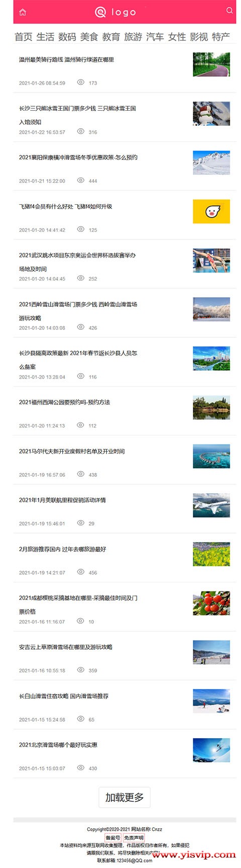241x868 pixels.
Task: Go to the 影视 category tab
Action: 199,37
